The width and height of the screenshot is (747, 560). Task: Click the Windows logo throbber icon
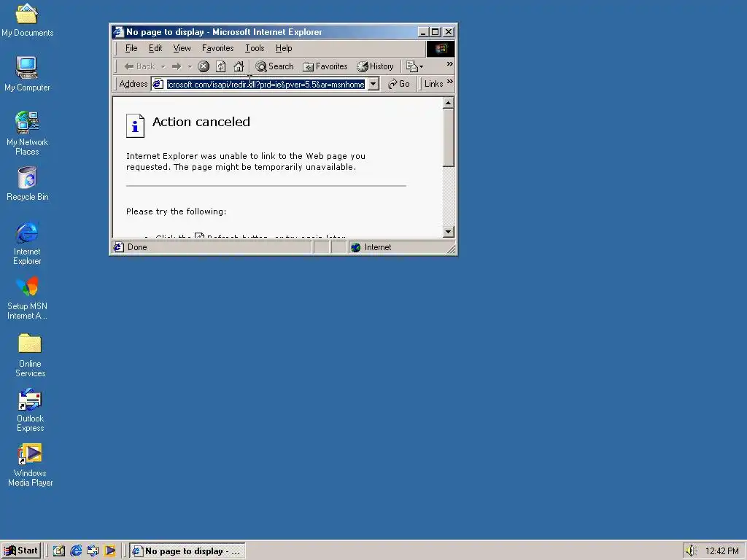[x=440, y=49]
